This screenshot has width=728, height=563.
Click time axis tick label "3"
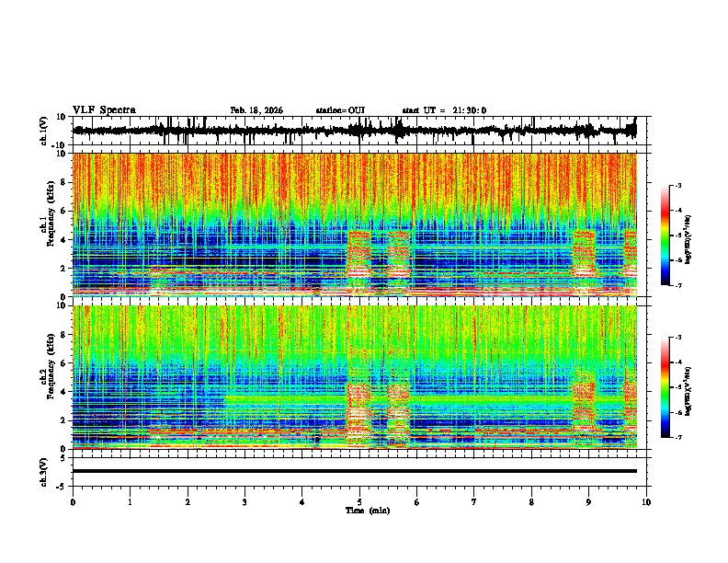tap(245, 502)
